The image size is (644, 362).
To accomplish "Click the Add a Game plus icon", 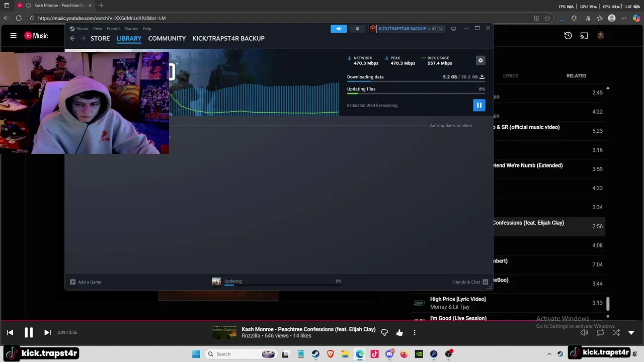I will 72,282.
